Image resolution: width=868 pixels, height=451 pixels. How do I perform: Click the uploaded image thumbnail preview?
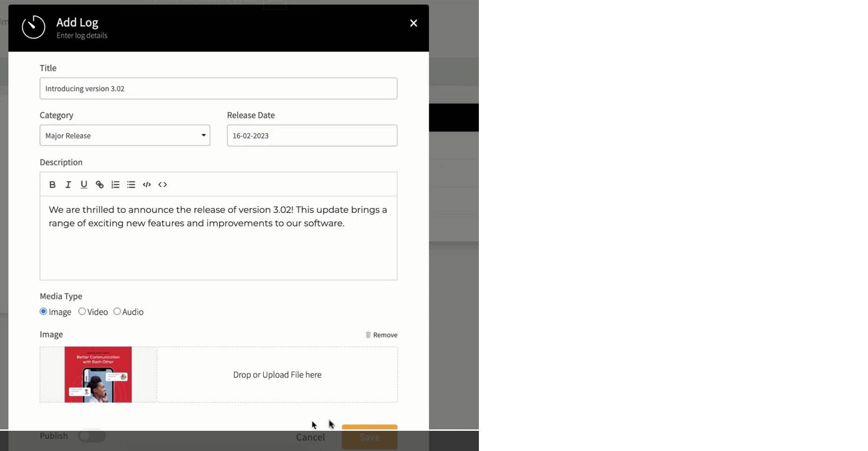point(98,374)
